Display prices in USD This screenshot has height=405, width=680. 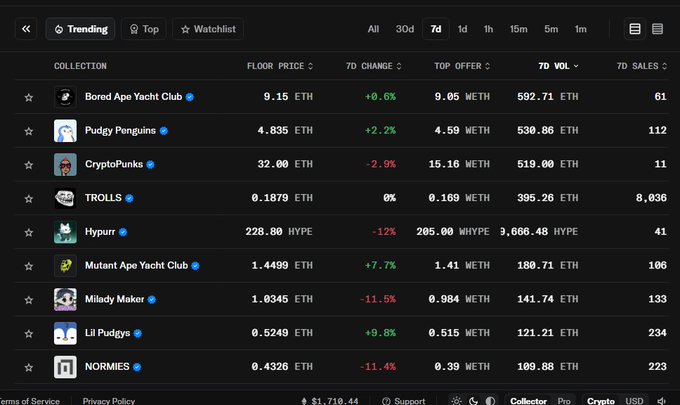634,401
